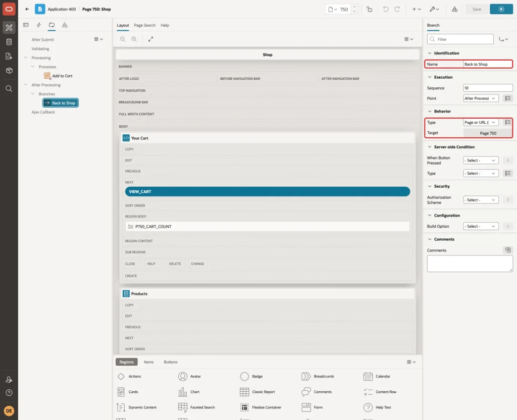
Task: Open search using sidebar magnifier icon
Action: pos(9,89)
